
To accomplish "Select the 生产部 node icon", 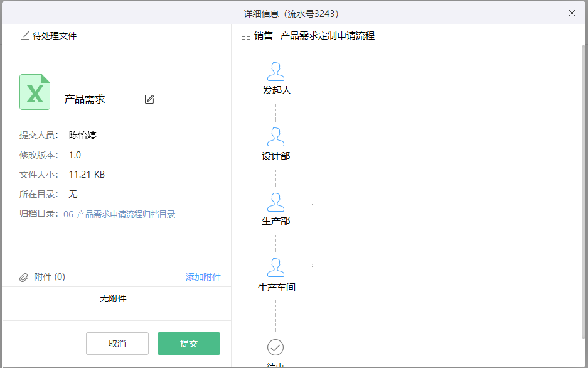I will coord(275,202).
